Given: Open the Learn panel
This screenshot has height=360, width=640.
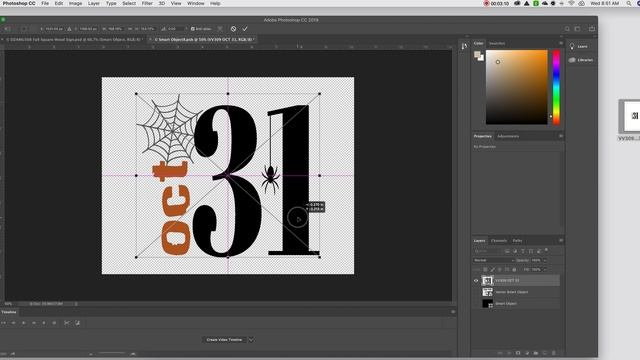Looking at the screenshot, I should [x=579, y=47].
